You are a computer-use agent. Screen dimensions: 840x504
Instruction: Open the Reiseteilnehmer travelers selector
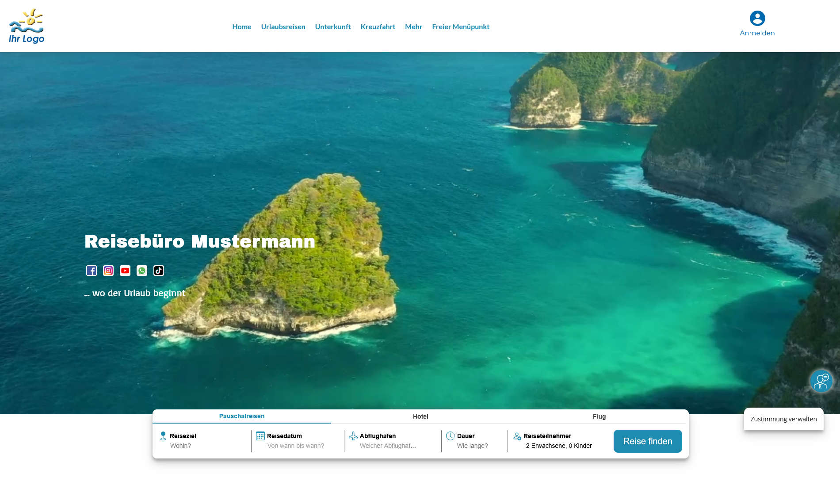click(x=558, y=441)
